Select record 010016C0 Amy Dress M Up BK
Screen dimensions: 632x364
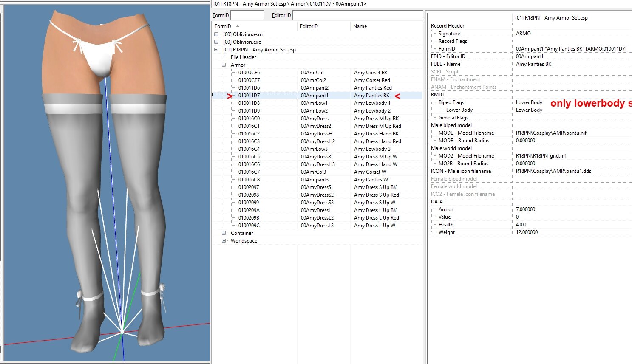tap(317, 119)
